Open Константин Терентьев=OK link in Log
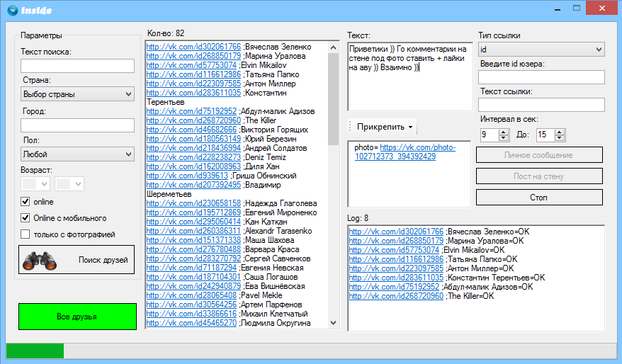Screen dimensions: 622x364 click(x=396, y=278)
